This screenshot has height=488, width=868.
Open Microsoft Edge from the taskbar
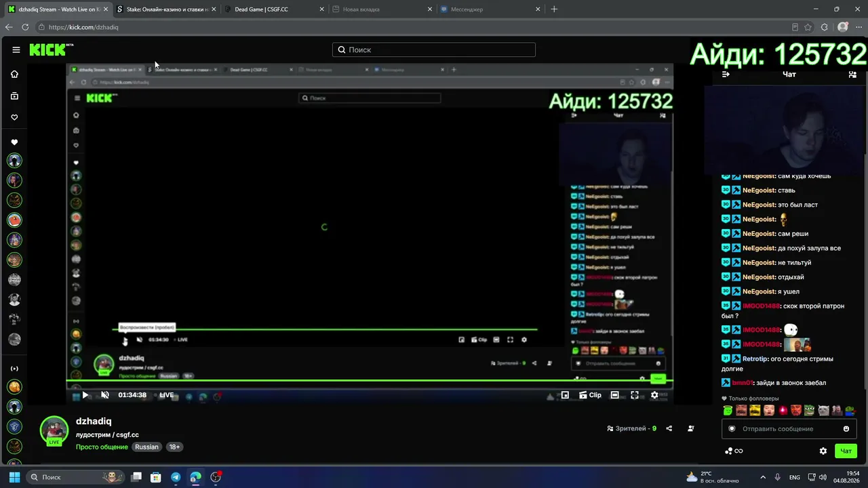195,477
